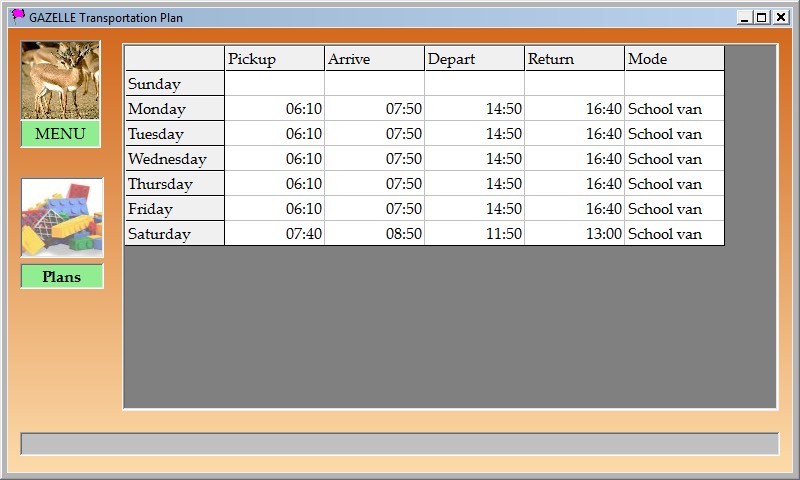Screen dimensions: 800x480
Task: Select the Sunday row header
Action: [x=174, y=84]
